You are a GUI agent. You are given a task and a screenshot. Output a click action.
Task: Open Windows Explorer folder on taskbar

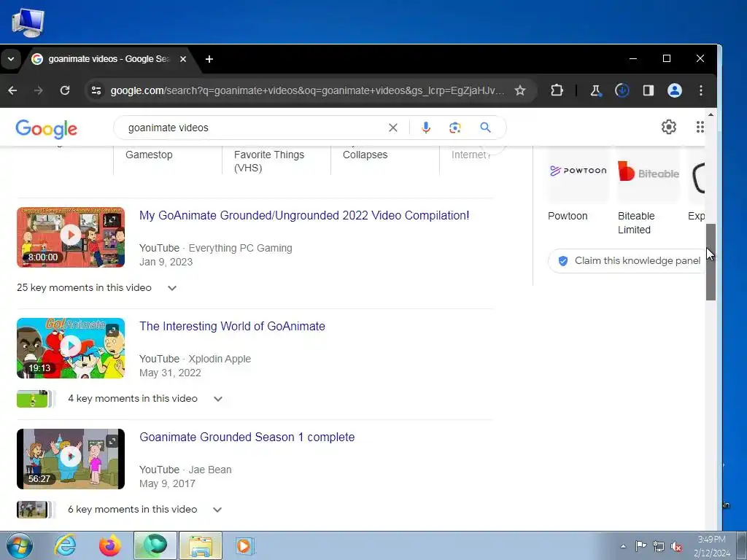pos(200,545)
